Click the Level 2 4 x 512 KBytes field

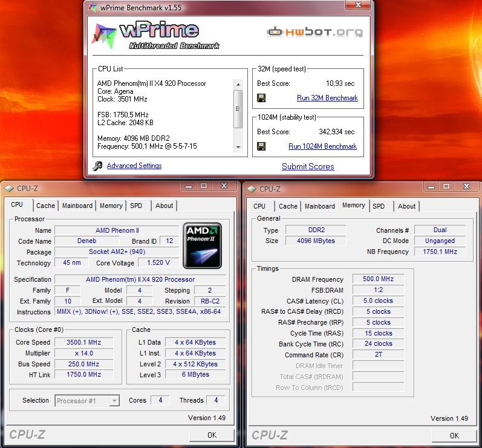195,364
